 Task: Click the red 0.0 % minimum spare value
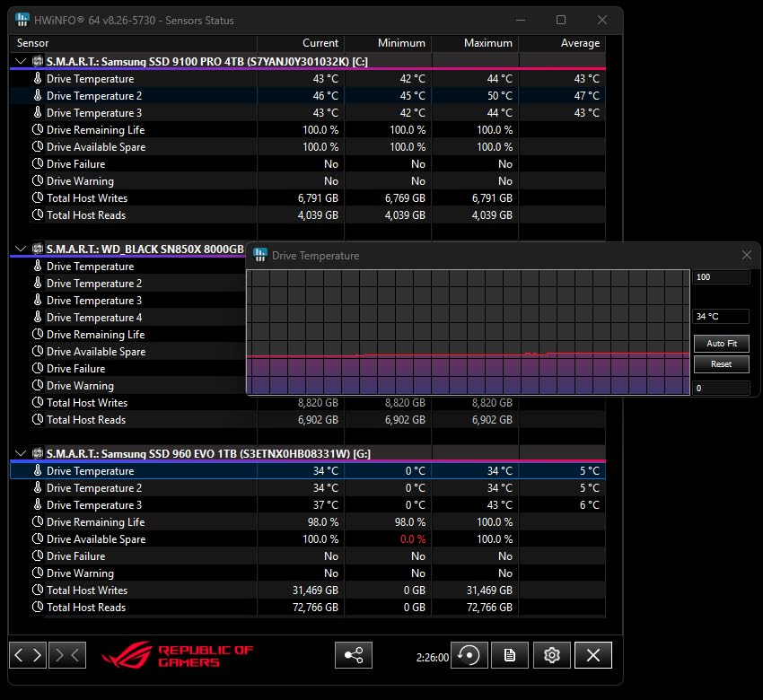(x=413, y=539)
